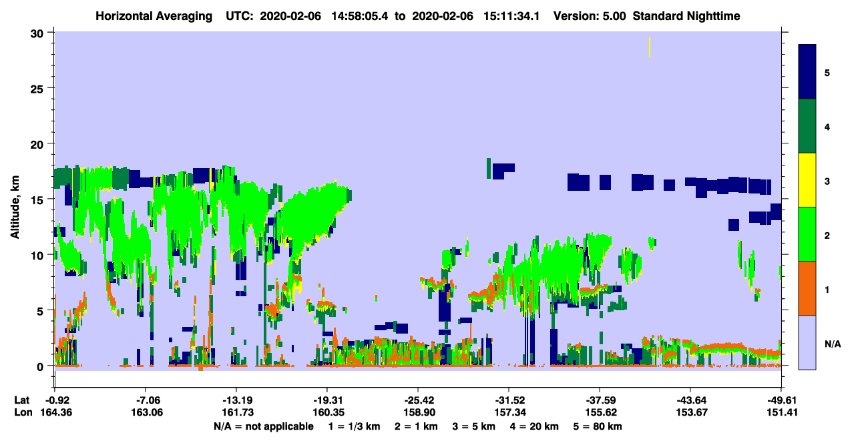Click longitude value '155.62'
This screenshot has height=445, width=868.
pos(600,412)
